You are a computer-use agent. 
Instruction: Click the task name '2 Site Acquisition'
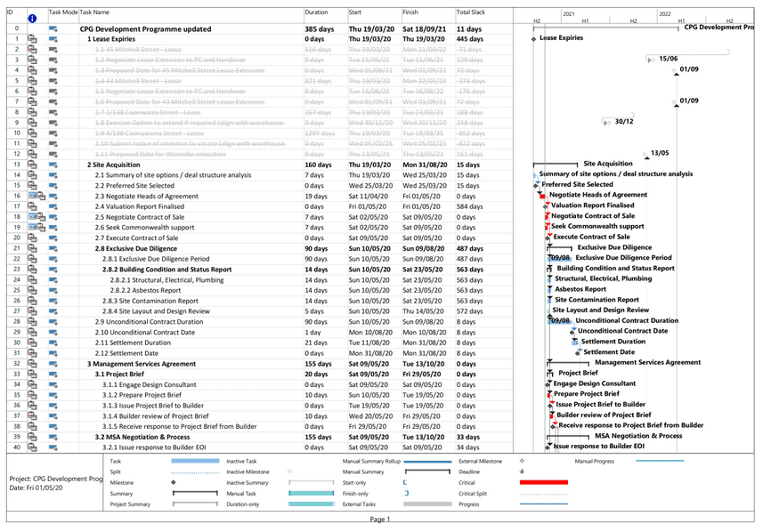point(114,165)
